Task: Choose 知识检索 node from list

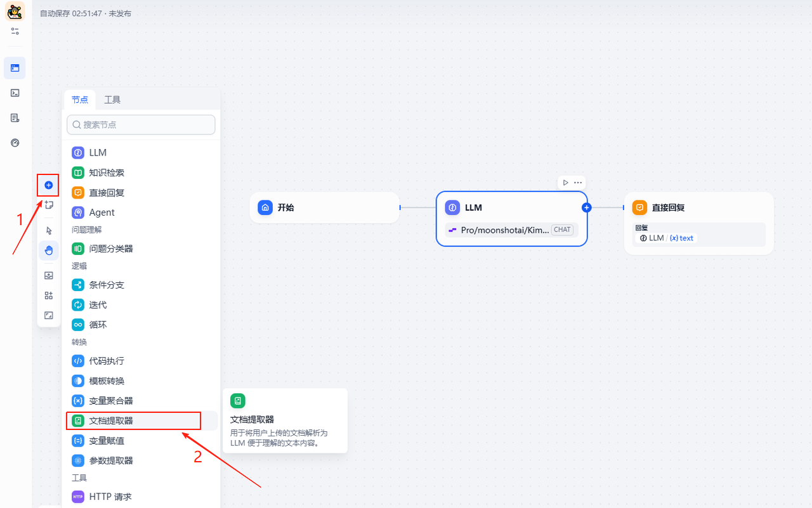Action: click(107, 173)
